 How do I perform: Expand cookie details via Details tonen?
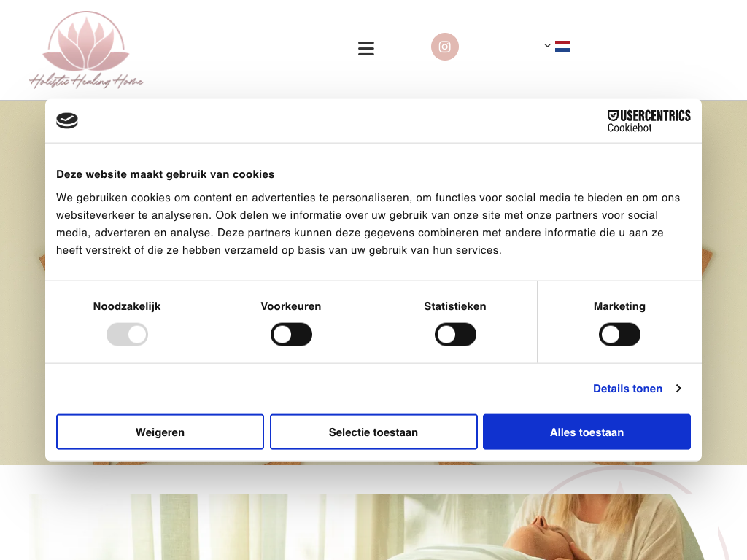[627, 389]
